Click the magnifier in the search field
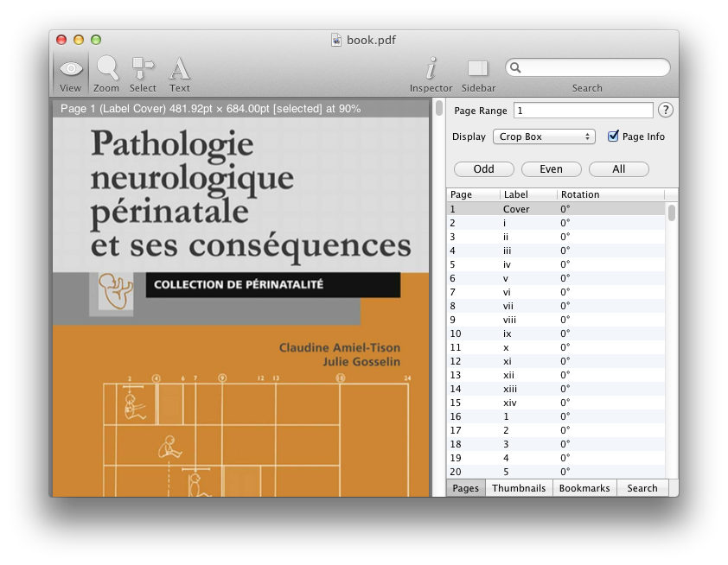This screenshot has height=565, width=728. tap(515, 67)
